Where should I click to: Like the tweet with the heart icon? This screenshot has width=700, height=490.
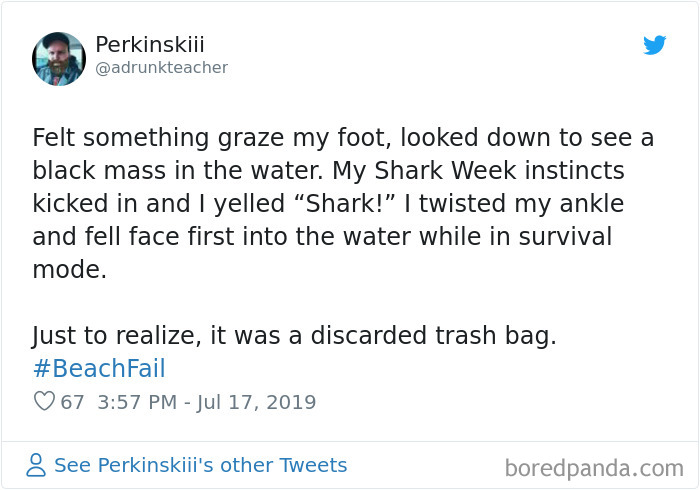pyautogui.click(x=44, y=402)
